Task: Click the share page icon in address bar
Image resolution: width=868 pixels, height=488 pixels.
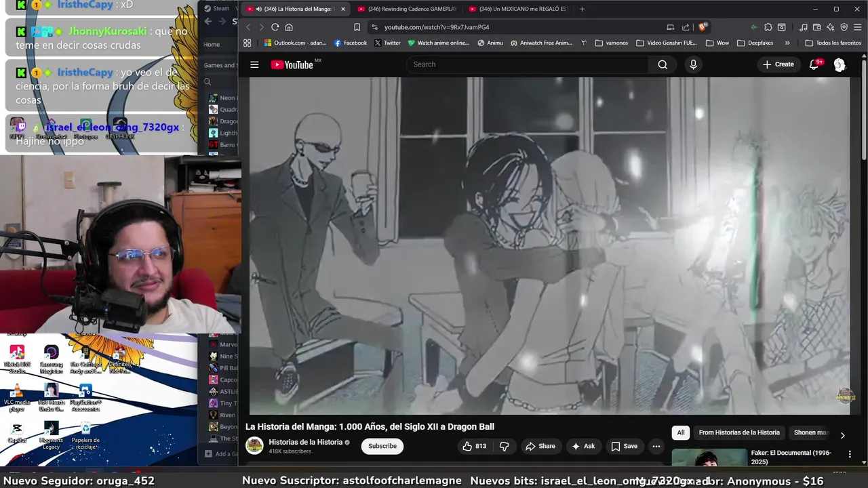Action: pos(686,27)
